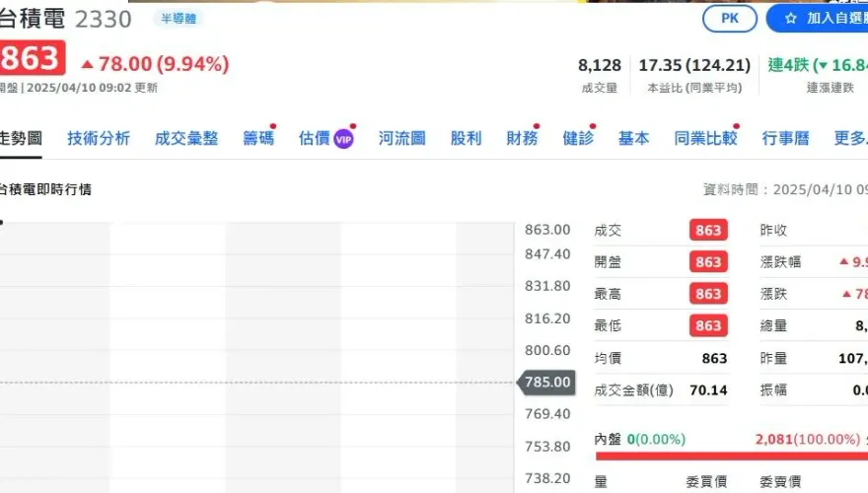The image size is (868, 493).
Task: Click the 8,128 volume value
Action: 600,65
